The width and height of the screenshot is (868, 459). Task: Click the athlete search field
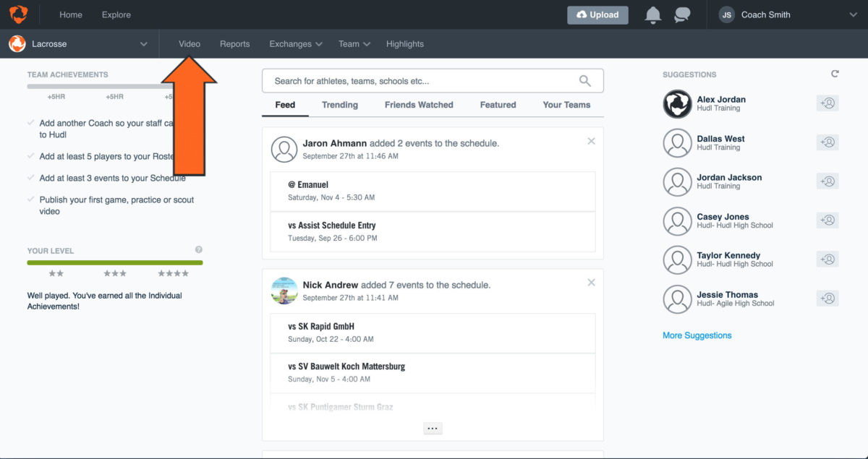[x=423, y=81]
